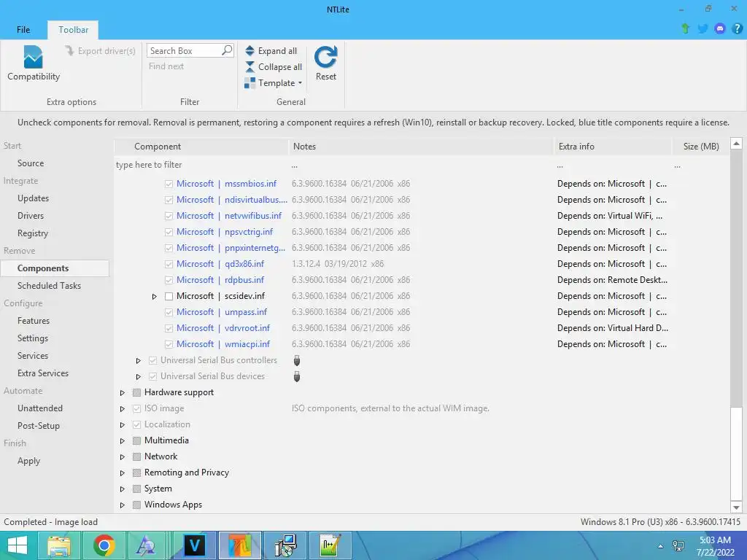747x560 pixels.
Task: Click the Export driver(s) button
Action: 100,51
